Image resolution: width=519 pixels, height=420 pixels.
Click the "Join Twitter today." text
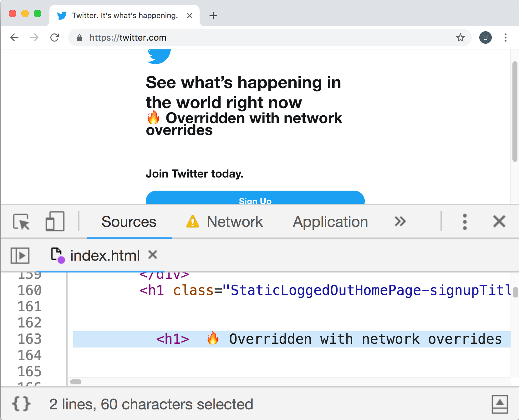click(195, 174)
